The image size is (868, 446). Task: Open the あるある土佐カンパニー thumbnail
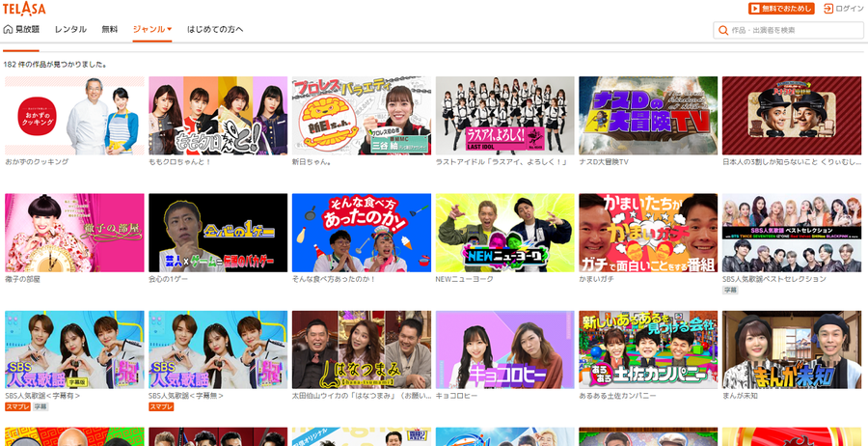pyautogui.click(x=648, y=349)
